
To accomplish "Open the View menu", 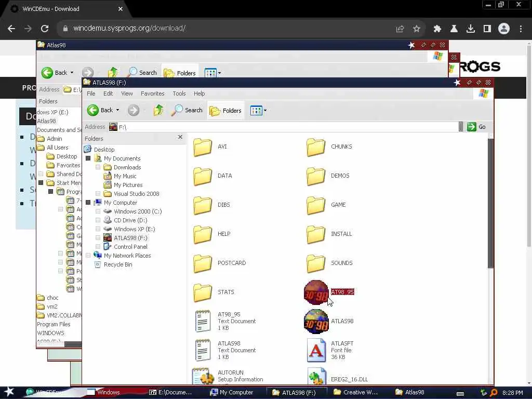I will (127, 94).
